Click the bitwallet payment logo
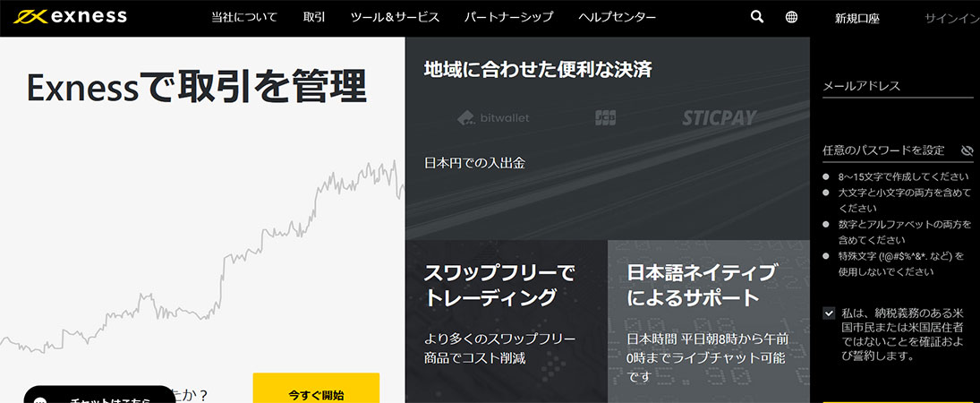The image size is (980, 403). [493, 117]
